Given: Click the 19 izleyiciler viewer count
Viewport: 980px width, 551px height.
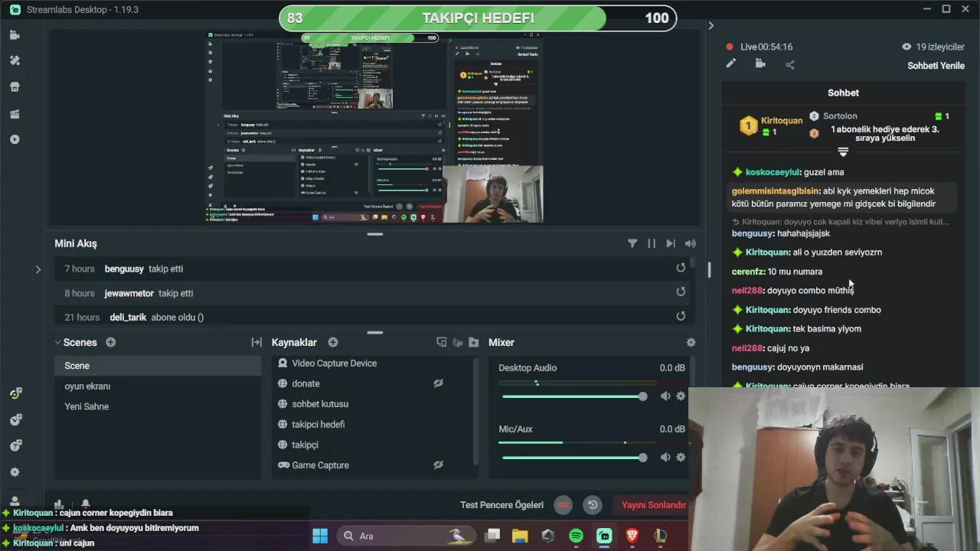Looking at the screenshot, I should [x=933, y=47].
